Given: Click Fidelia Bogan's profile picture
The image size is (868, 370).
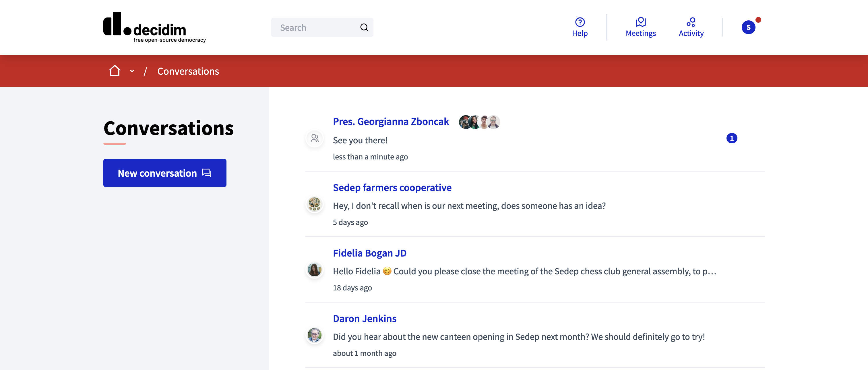Looking at the screenshot, I should [x=314, y=269].
